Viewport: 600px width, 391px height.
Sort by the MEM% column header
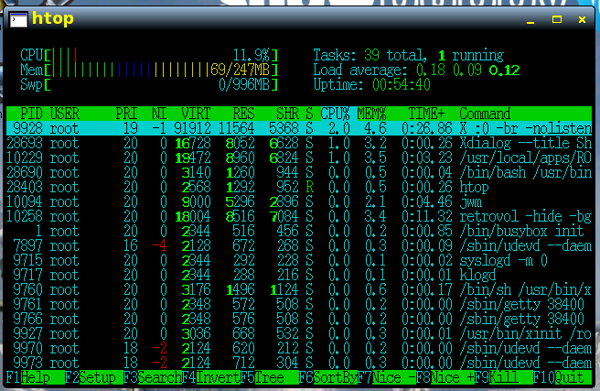372,114
